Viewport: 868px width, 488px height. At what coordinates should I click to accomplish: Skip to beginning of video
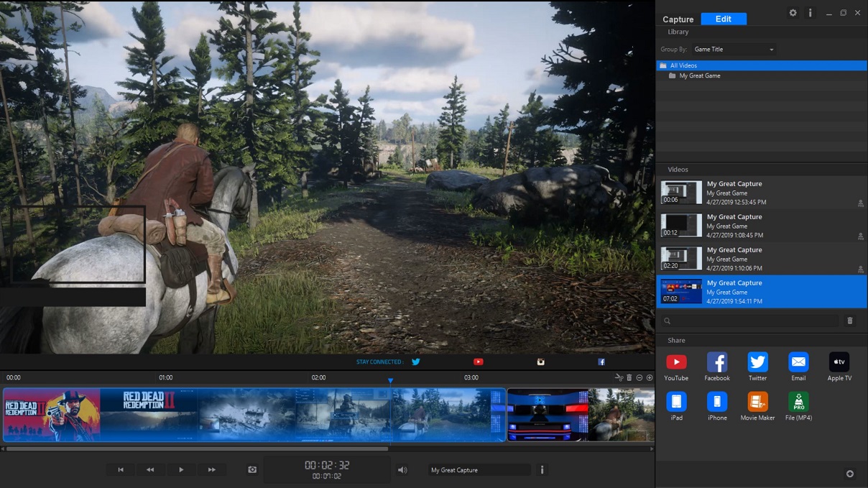121,469
